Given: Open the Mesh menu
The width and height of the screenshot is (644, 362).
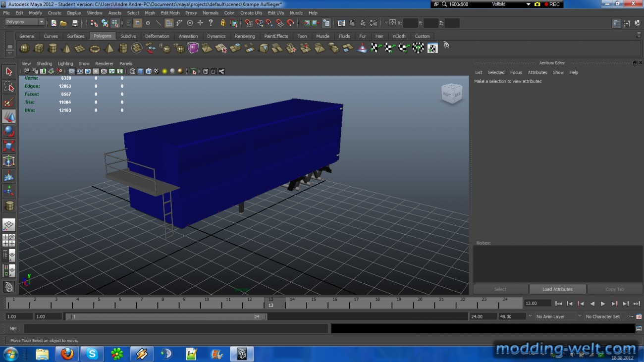Looking at the screenshot, I should (150, 13).
